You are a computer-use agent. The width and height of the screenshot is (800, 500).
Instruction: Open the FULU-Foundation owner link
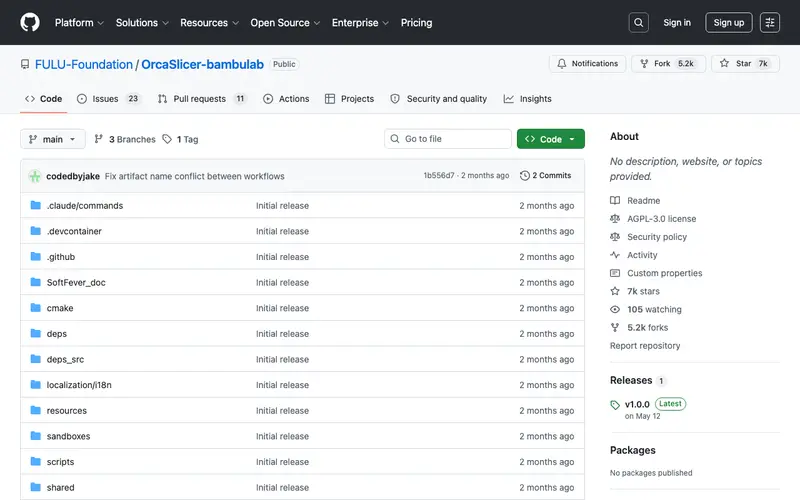(x=84, y=64)
